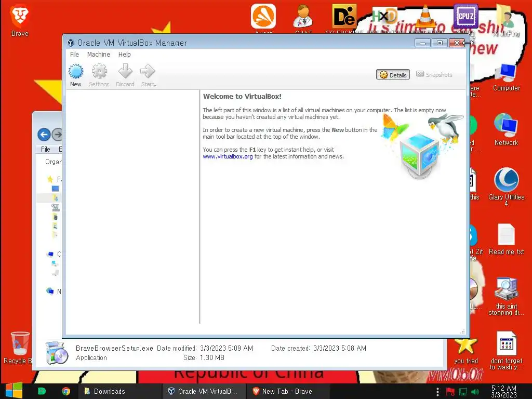
Task: Open the File menu in VirtualBox Manager
Action: [x=74, y=54]
